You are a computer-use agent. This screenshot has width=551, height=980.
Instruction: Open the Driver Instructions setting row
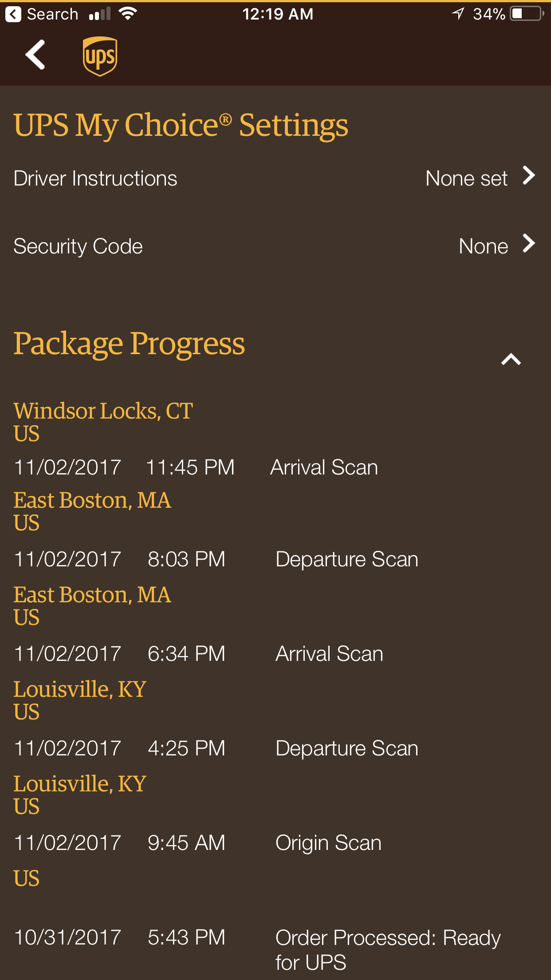click(x=275, y=178)
